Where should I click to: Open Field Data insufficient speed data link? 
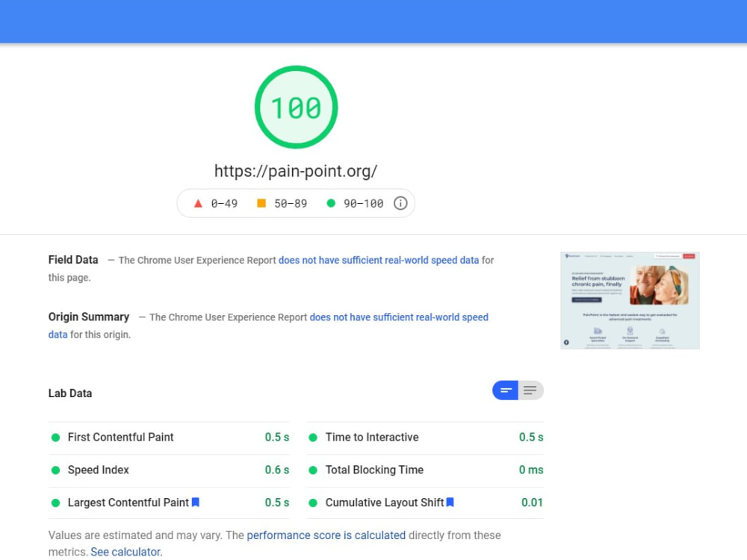click(379, 261)
